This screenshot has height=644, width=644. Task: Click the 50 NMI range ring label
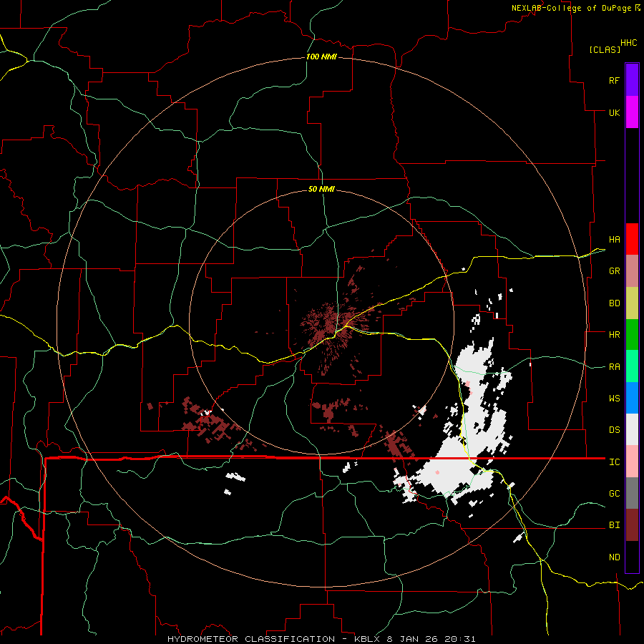click(321, 190)
